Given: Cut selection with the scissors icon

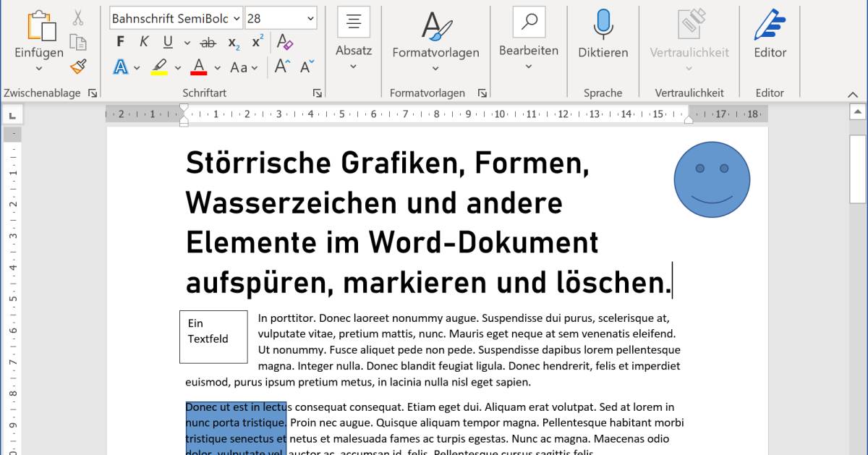Looking at the screenshot, I should coord(77,18).
